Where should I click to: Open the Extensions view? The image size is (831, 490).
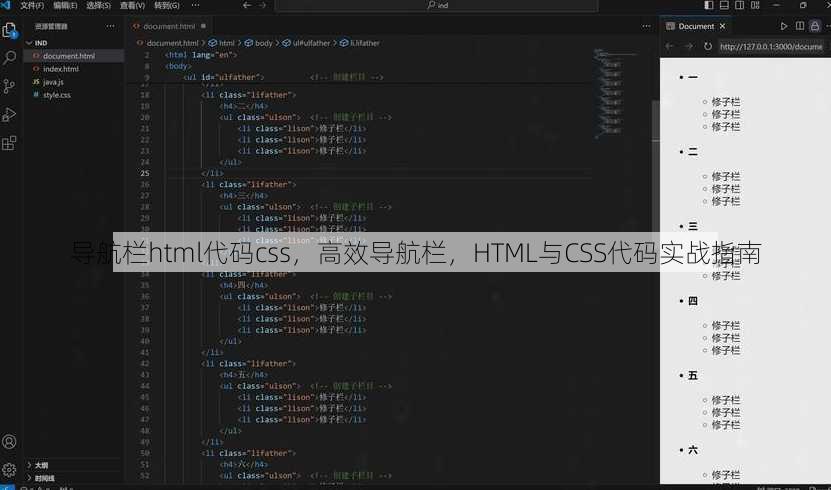tap(10, 143)
